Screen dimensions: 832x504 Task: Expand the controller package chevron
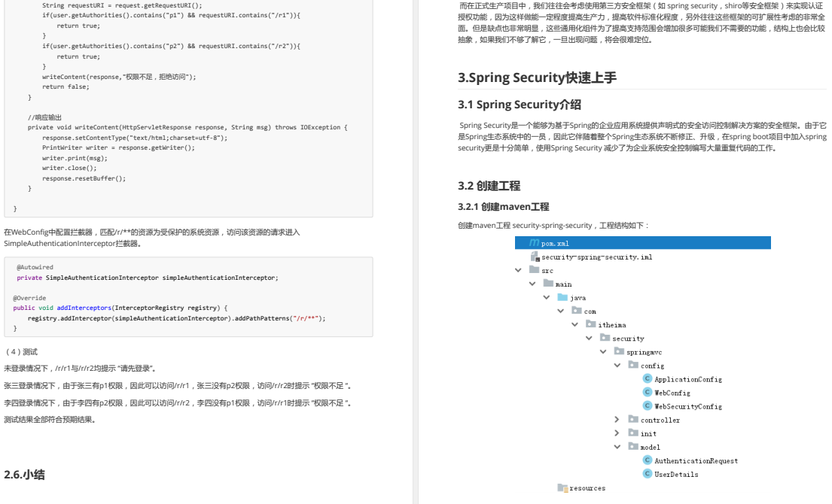click(617, 420)
